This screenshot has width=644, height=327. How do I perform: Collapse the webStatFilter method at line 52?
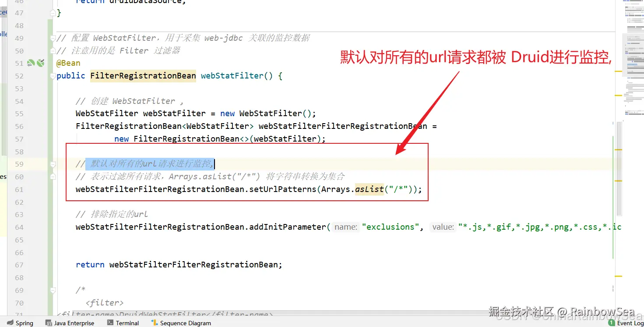pyautogui.click(x=53, y=76)
